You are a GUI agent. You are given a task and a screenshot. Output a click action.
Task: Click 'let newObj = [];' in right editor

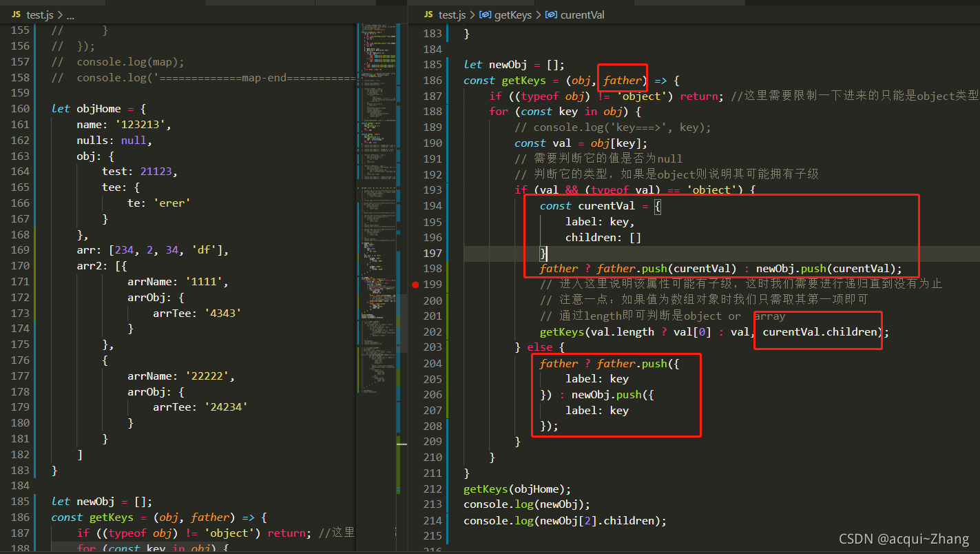[x=514, y=65]
